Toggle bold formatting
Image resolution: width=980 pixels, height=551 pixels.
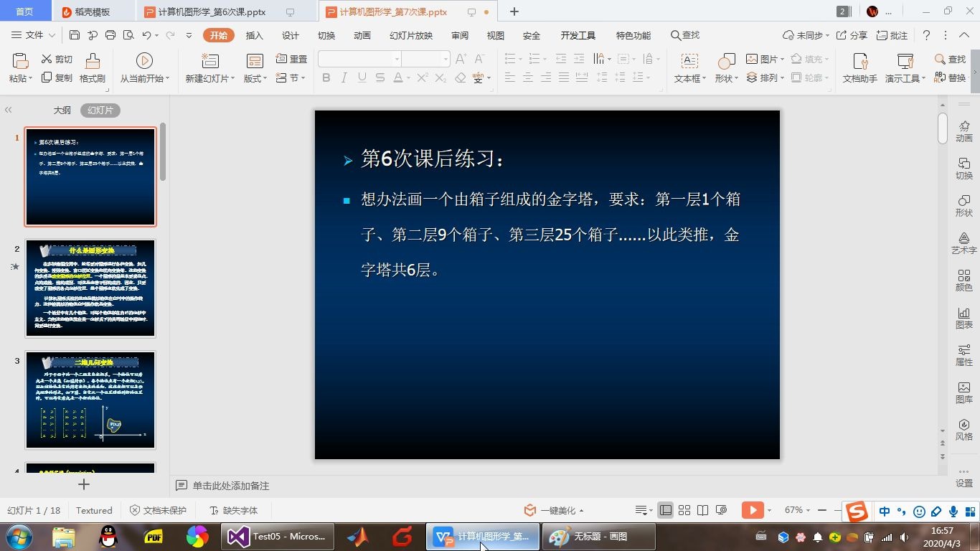326,77
